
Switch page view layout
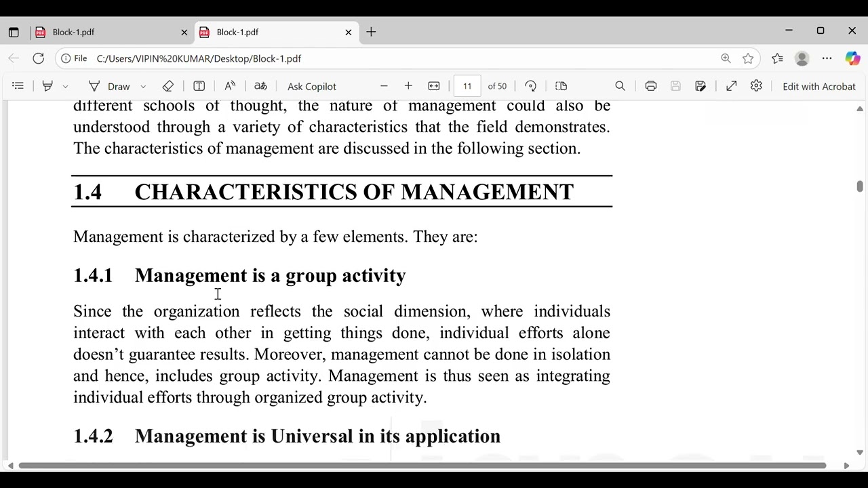tap(561, 86)
